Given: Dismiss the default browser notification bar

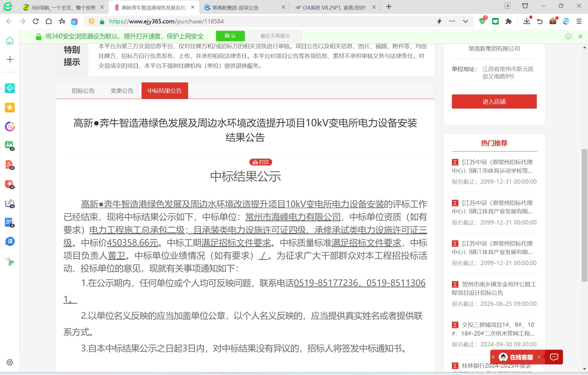Looking at the screenshot, I should coord(580,36).
